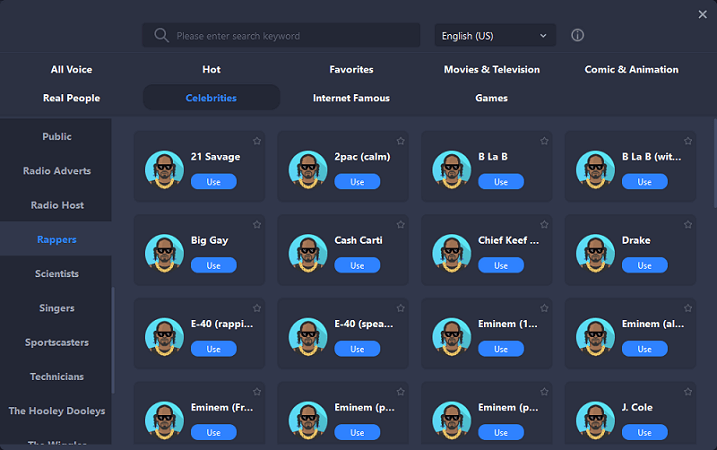This screenshot has width=717, height=450.
Task: Select Public in the sidebar
Action: tap(56, 136)
